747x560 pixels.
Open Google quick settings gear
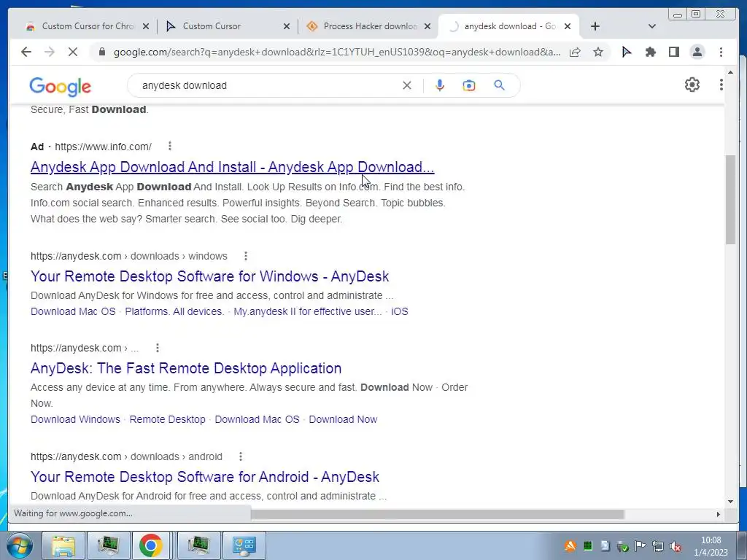pyautogui.click(x=692, y=85)
